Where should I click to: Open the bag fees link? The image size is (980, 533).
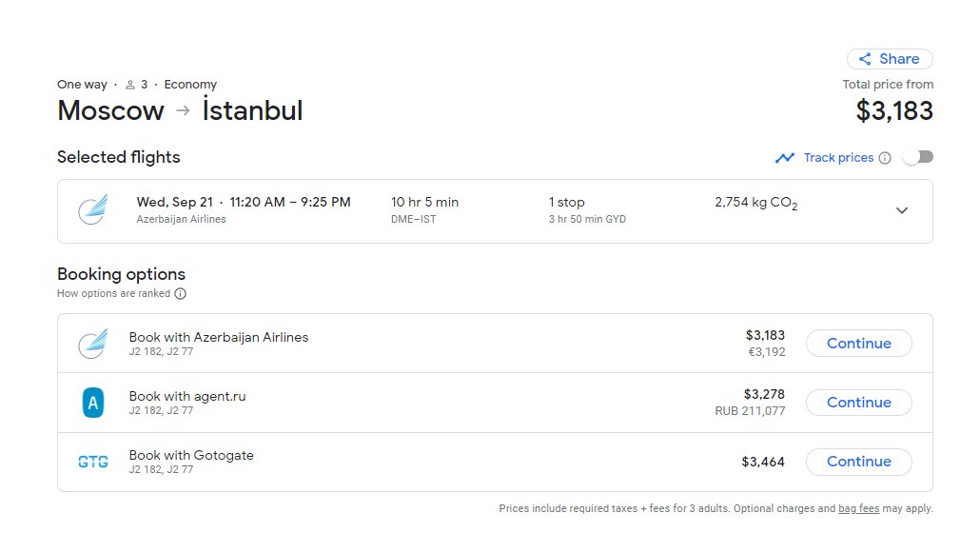859,508
